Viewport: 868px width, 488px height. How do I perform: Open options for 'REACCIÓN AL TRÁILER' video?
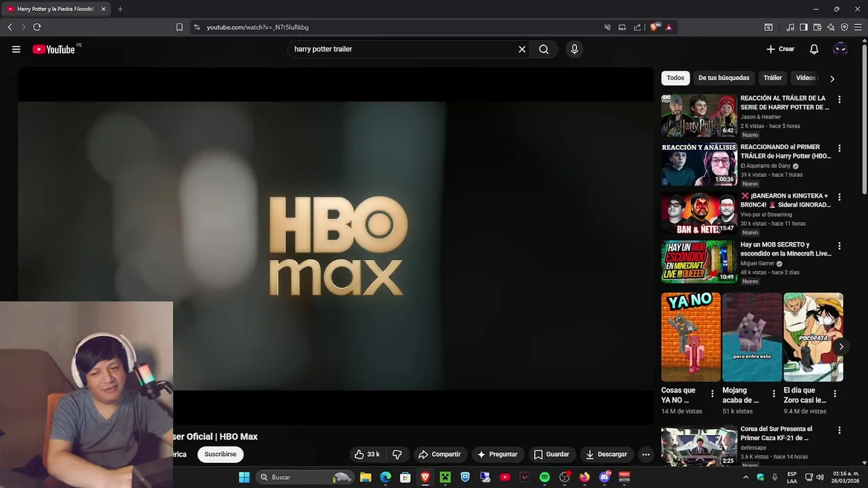pyautogui.click(x=840, y=100)
